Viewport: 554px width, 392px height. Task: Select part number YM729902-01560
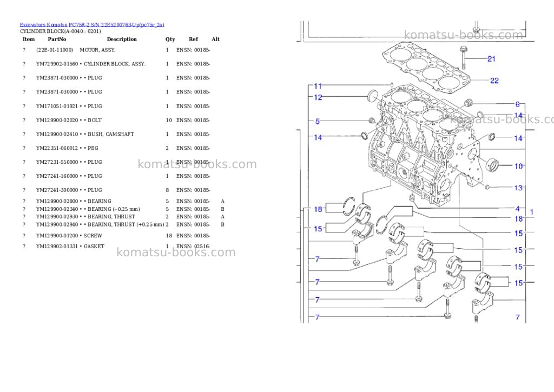57,64
